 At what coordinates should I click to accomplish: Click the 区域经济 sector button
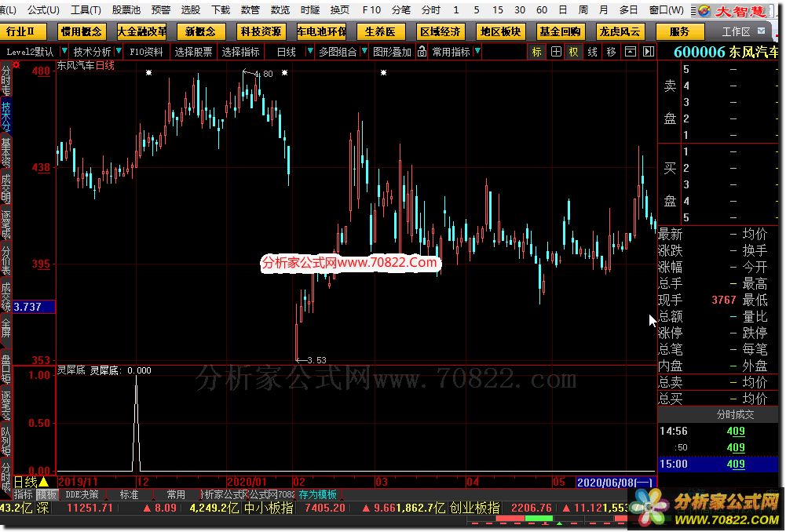click(x=441, y=31)
